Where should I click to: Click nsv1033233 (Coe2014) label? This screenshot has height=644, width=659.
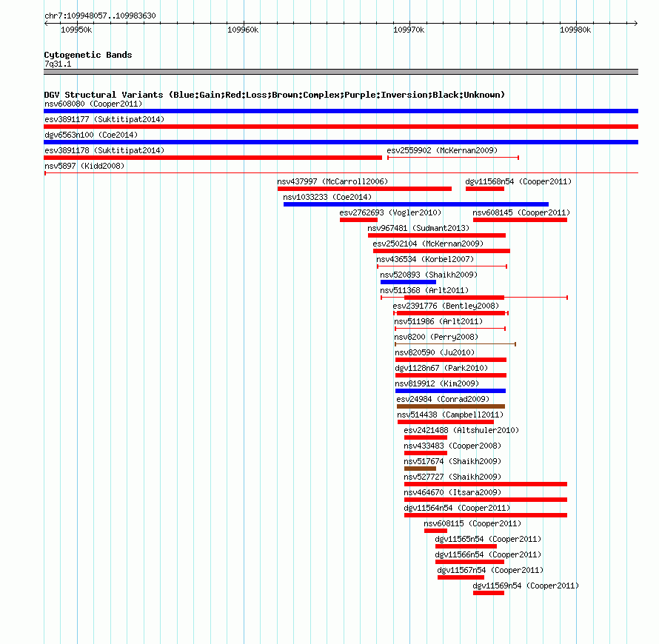(327, 197)
